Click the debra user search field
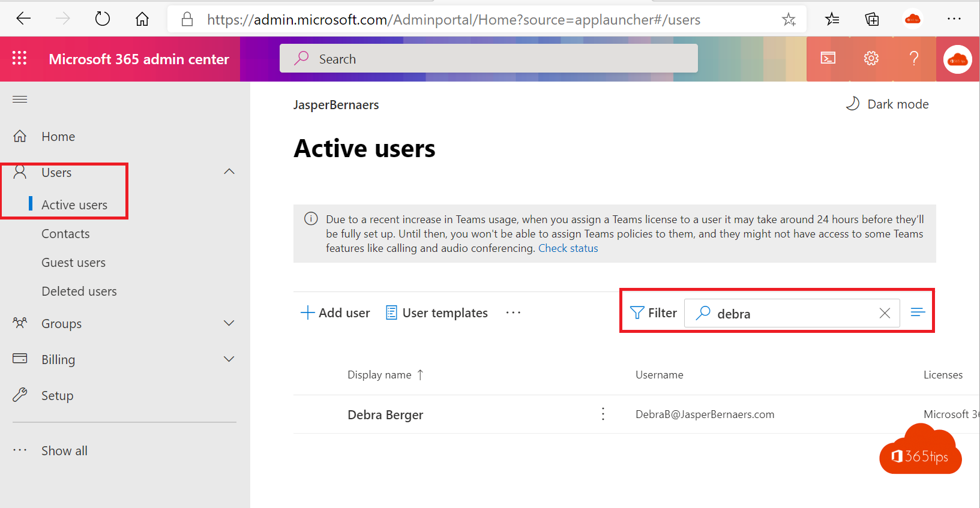This screenshot has height=508, width=980. pos(792,313)
